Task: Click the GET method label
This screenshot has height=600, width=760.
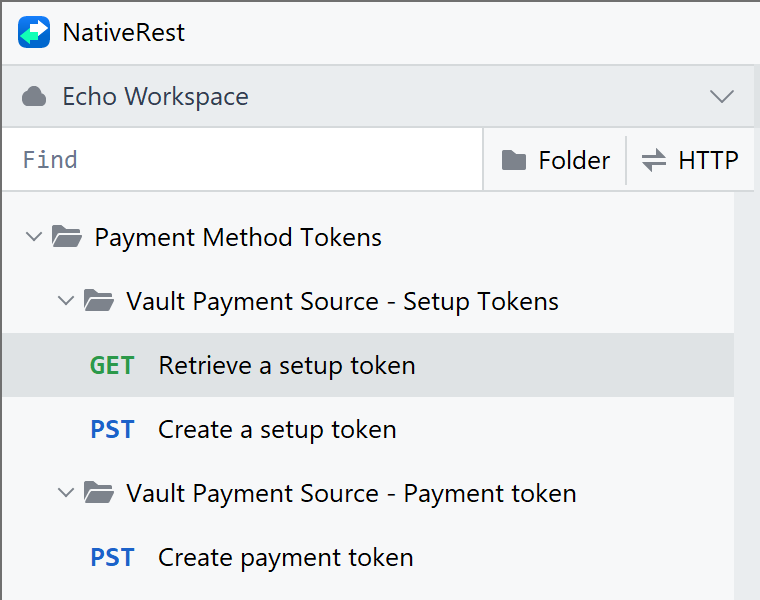Action: [112, 365]
